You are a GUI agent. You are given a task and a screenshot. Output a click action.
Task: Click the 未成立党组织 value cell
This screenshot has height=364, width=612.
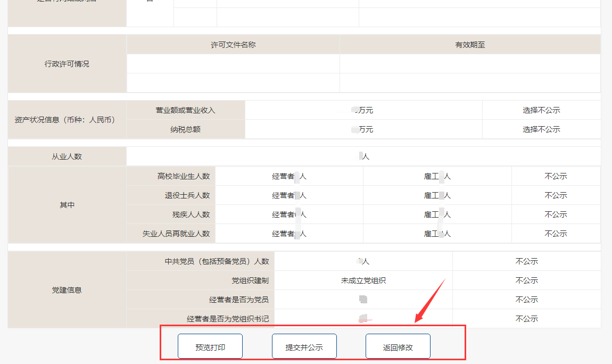click(x=362, y=280)
